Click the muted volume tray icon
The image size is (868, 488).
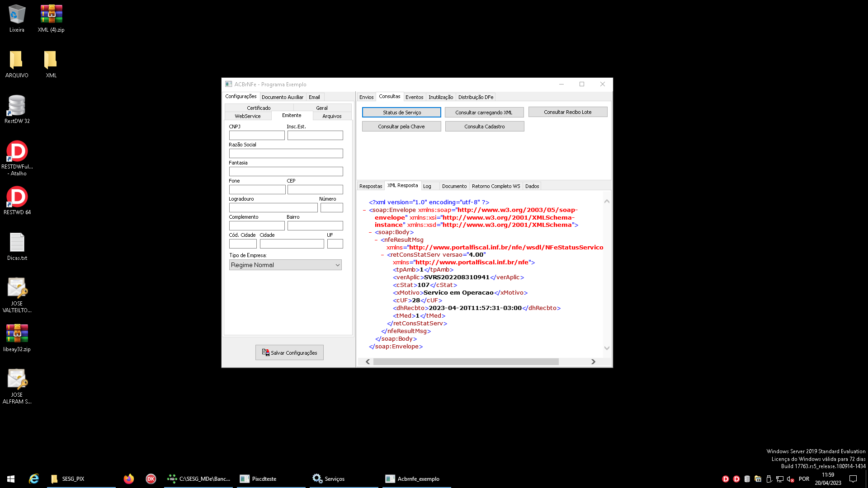point(791,479)
